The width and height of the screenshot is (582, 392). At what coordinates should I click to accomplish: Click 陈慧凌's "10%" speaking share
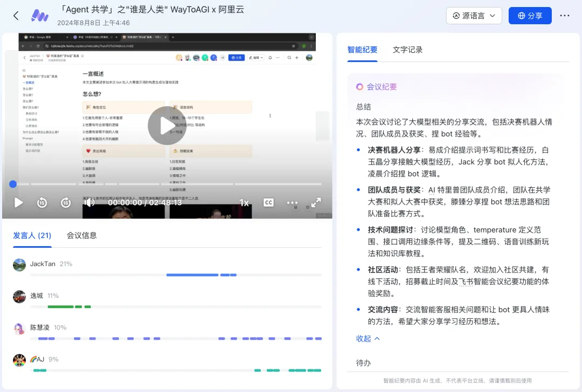pos(60,328)
